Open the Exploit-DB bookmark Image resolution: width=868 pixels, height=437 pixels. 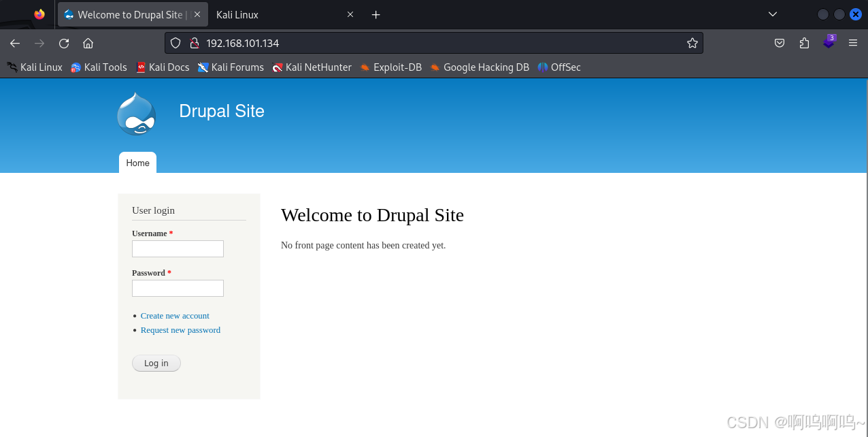coord(391,67)
